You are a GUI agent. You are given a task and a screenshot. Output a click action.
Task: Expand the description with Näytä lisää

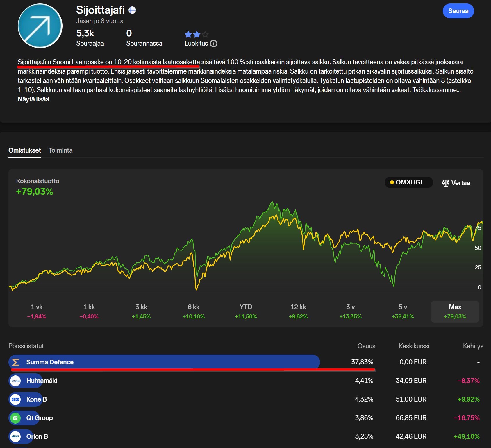pos(33,99)
